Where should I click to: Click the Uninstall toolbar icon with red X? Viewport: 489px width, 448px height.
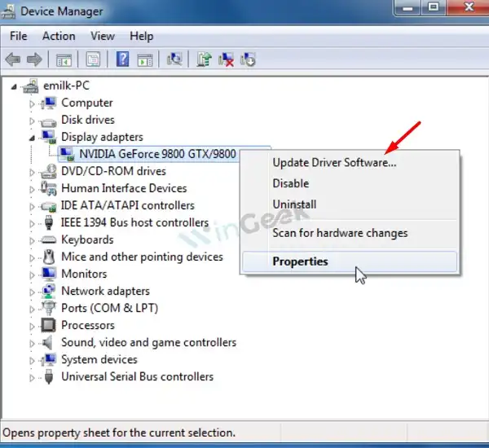click(226, 59)
